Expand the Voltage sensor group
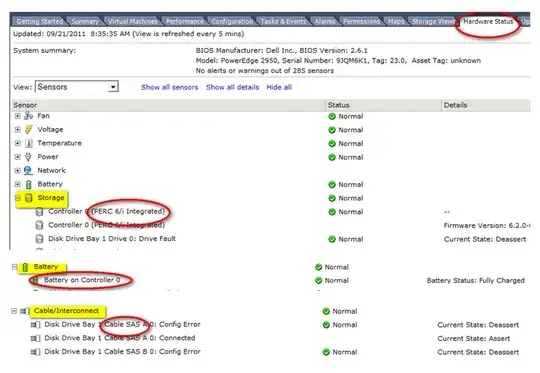The image size is (540, 373). coord(18,129)
